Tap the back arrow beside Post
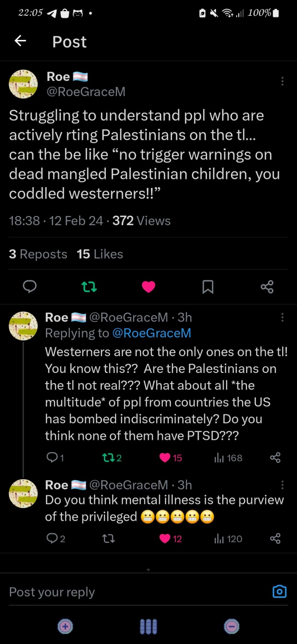297x644 pixels. [x=20, y=41]
